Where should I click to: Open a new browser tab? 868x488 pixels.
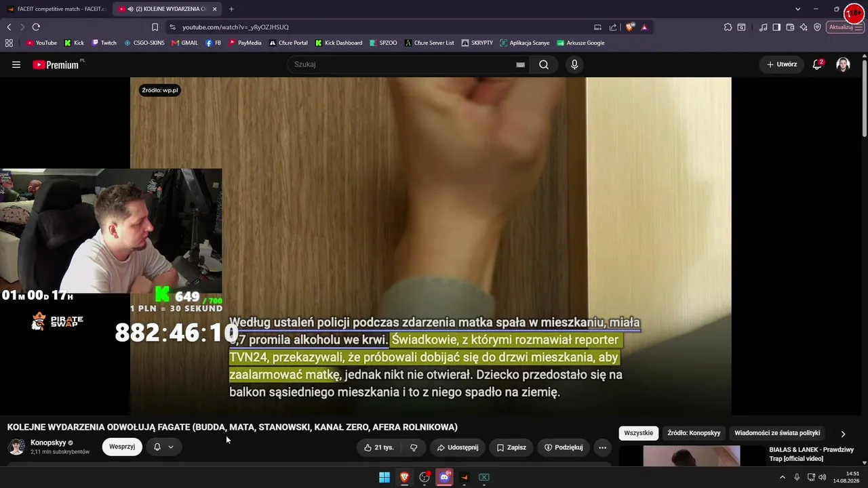pyautogui.click(x=231, y=9)
